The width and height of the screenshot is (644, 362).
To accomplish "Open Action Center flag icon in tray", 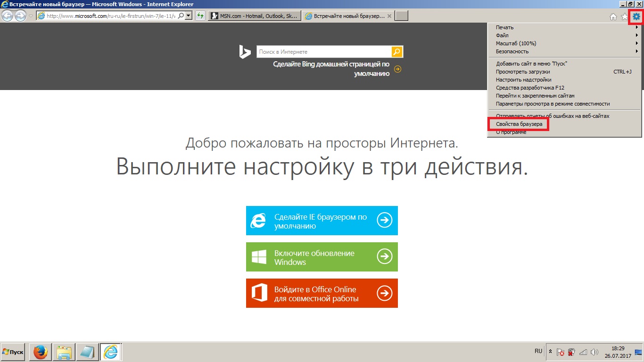I will click(561, 352).
